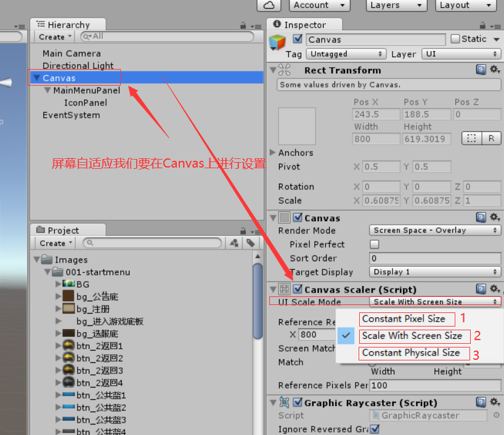This screenshot has width=504, height=435.
Task: Open Graphic Raycaster gear settings
Action: [x=495, y=402]
